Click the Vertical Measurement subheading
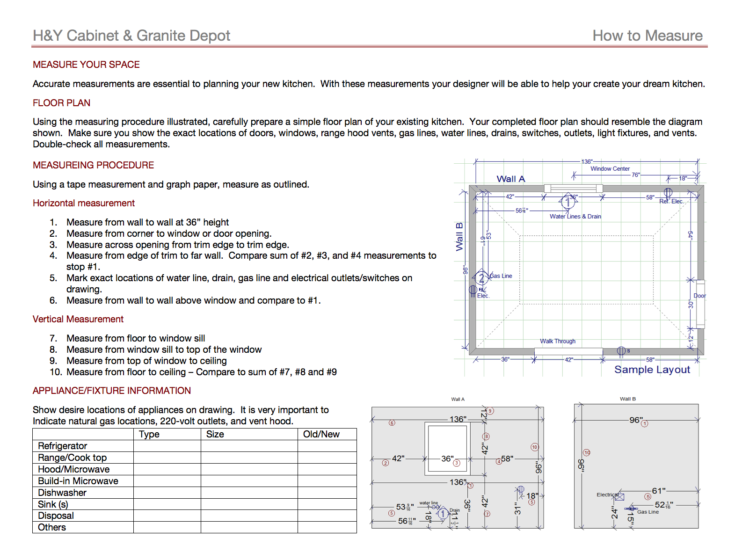 78,319
